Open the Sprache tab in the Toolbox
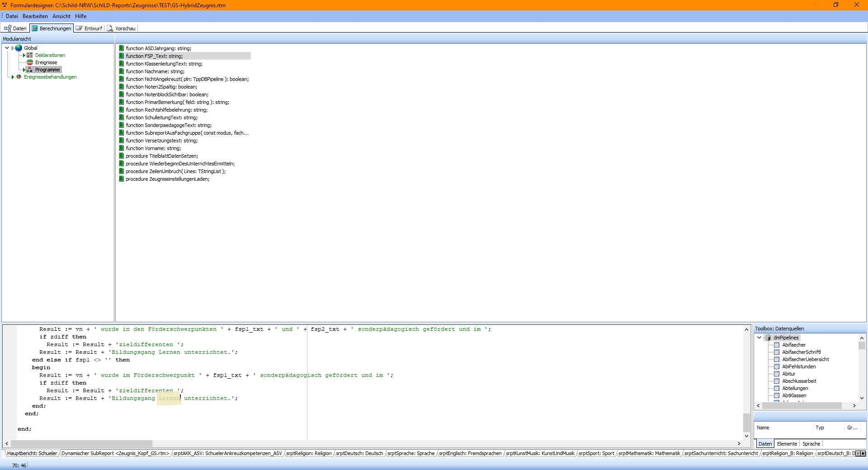The height and width of the screenshot is (470, 868). point(811,444)
